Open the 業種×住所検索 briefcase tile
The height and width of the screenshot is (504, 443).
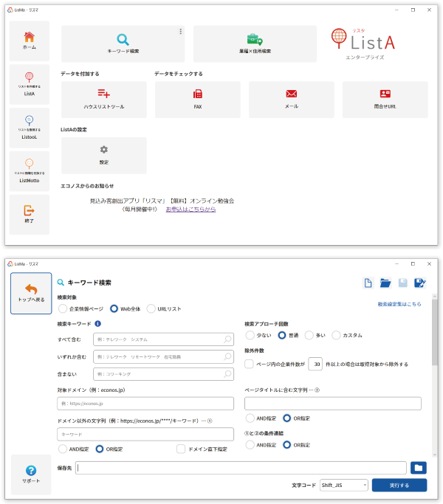tap(255, 44)
